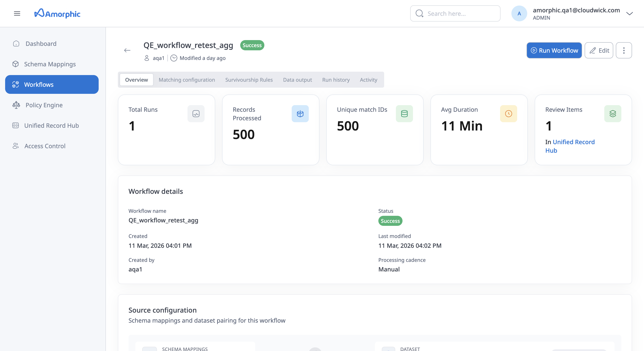This screenshot has height=351, width=644.
Task: Expand the account dropdown chevron
Action: pyautogui.click(x=629, y=13)
